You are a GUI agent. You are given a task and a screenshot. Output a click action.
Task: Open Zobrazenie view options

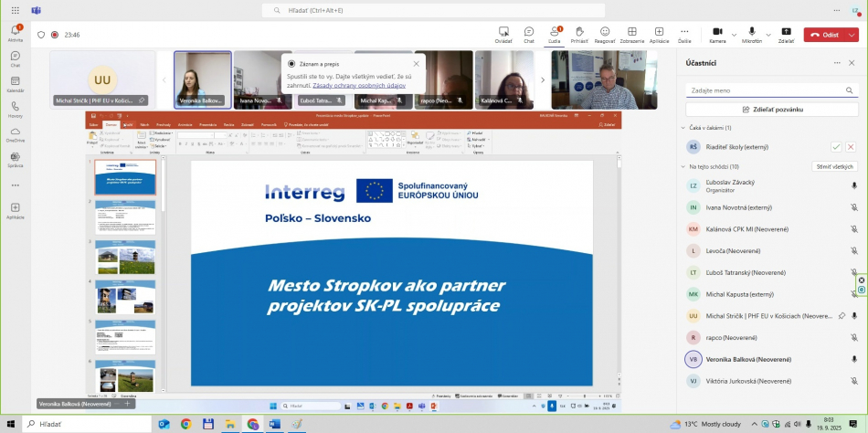pos(631,34)
